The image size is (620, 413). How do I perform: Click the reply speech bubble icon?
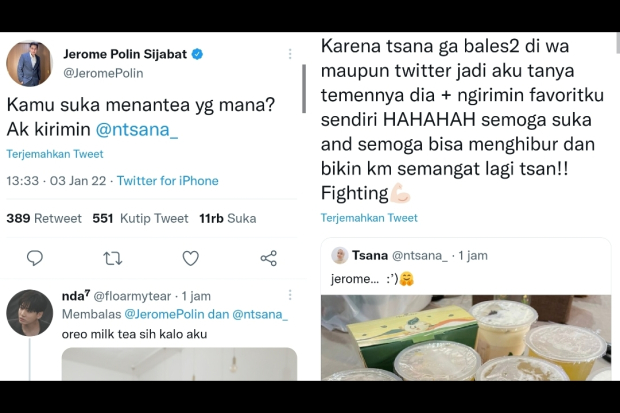click(35, 258)
